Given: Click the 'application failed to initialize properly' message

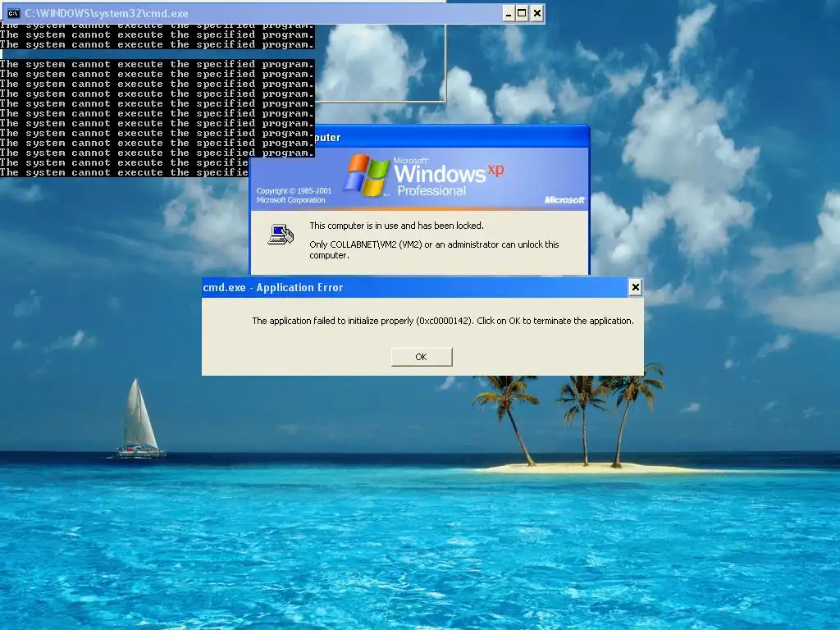Looking at the screenshot, I should coord(442,321).
